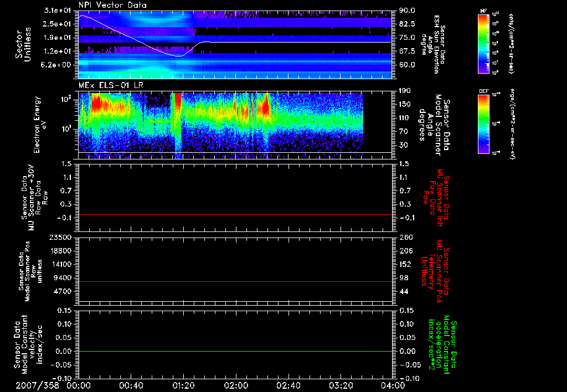Image resolution: width=567 pixels, height=392 pixels.
Task: Click the '60.0' elevation angle tick
Action: pyautogui.click(x=408, y=65)
